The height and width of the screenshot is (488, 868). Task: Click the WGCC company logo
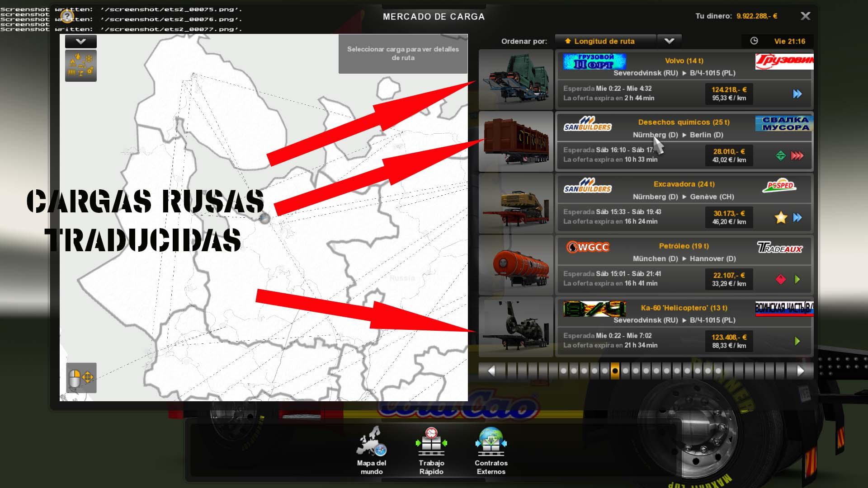[x=588, y=247]
